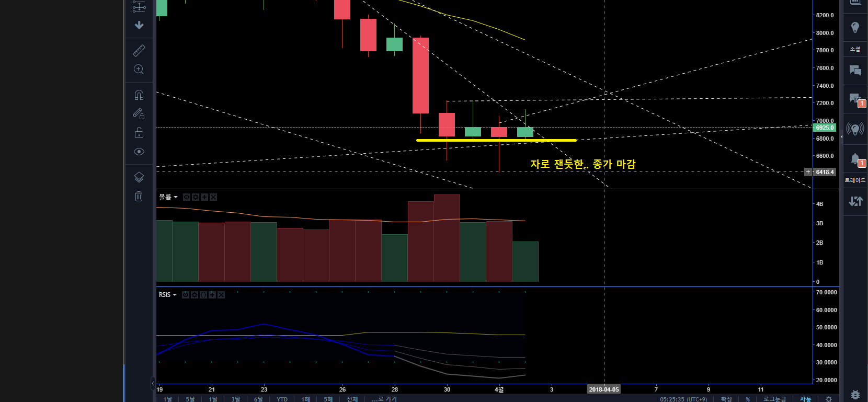
Task: Select the prediction tools icon at top
Action: (139, 6)
